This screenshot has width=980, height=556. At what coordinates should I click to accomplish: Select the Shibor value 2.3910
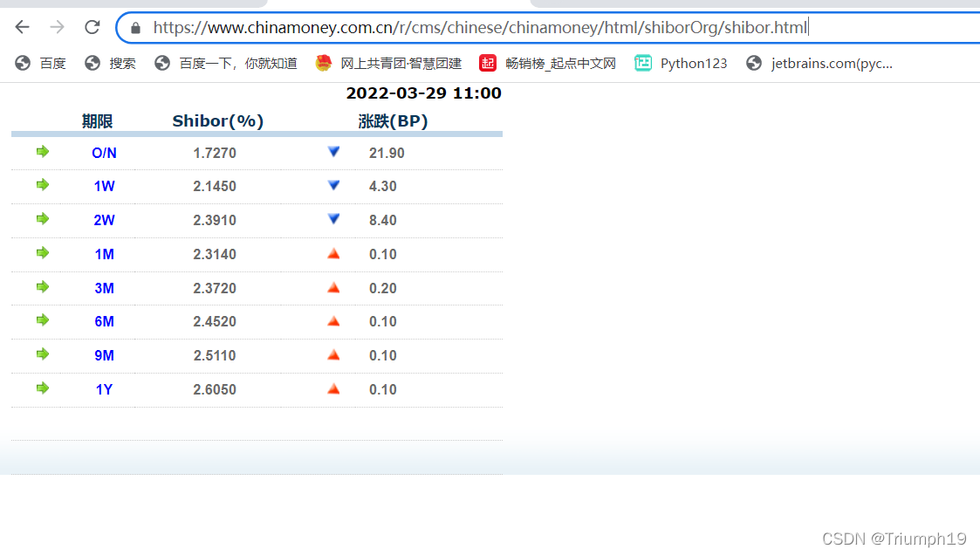(215, 220)
